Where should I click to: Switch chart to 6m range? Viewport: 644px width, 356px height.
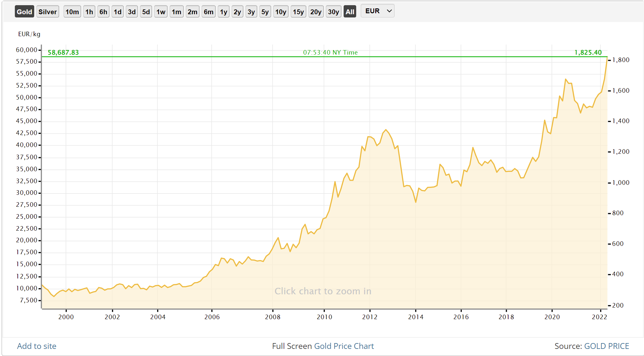coord(208,12)
